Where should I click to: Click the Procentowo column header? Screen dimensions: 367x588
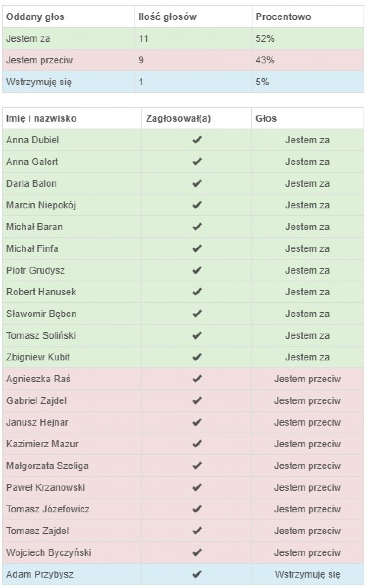[x=283, y=17]
